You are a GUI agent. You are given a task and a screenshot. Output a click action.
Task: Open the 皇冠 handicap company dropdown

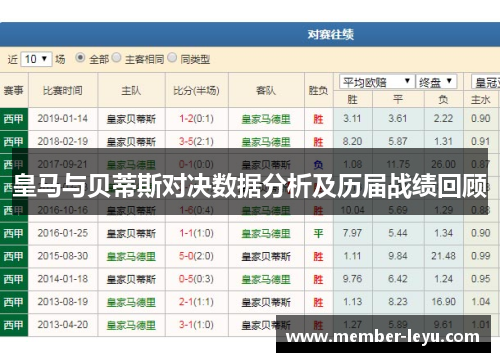[486, 82]
